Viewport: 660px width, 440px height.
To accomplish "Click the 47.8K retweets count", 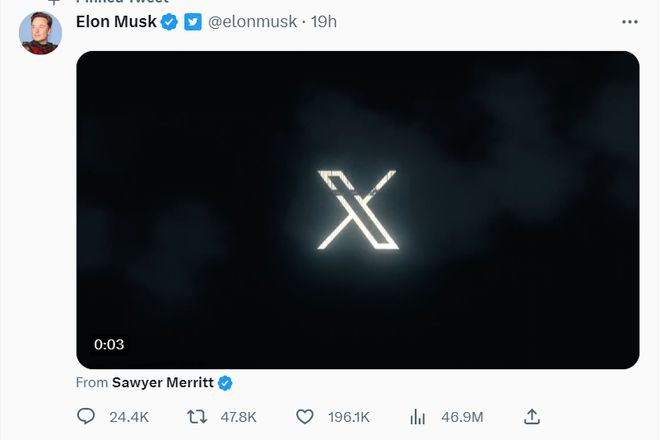I will (238, 416).
